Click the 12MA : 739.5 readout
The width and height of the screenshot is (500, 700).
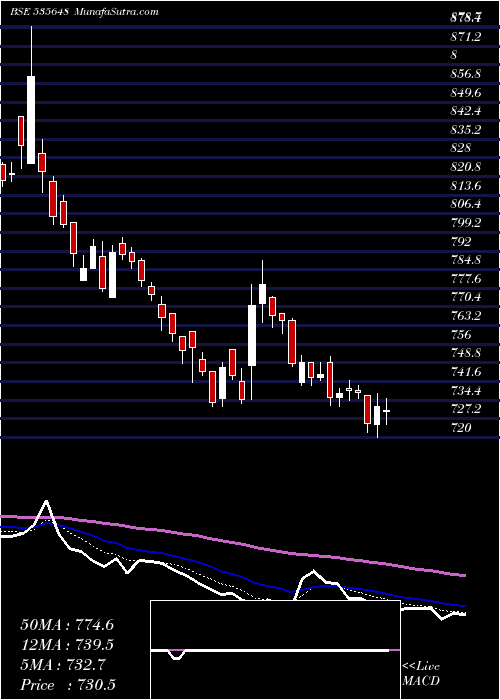(67, 644)
